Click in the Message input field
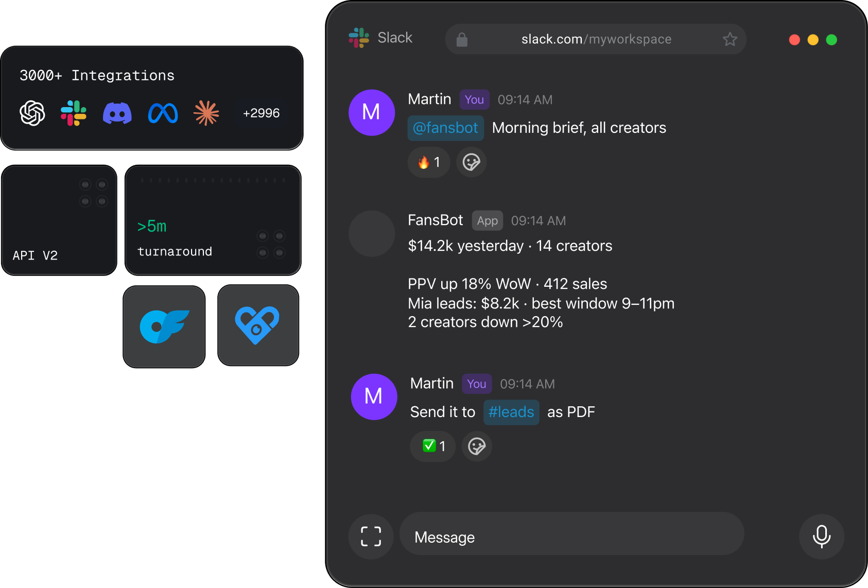The height and width of the screenshot is (588, 868). 572,537
